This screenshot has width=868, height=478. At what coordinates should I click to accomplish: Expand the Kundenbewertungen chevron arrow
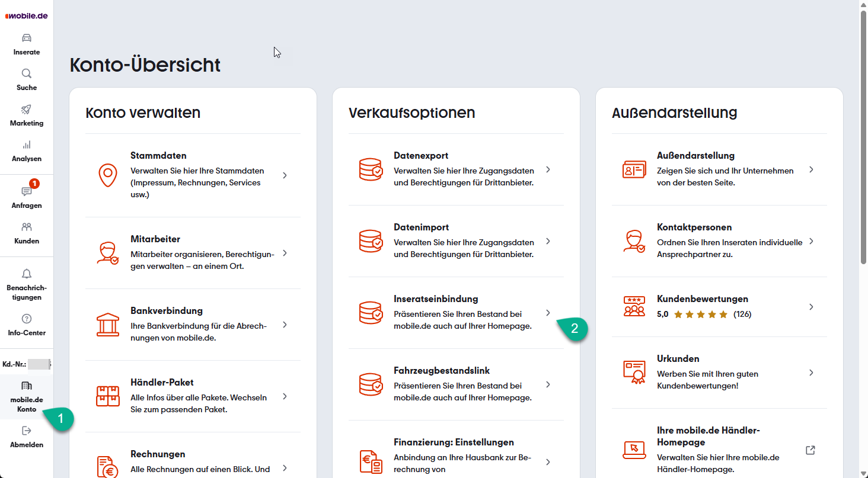point(811,307)
